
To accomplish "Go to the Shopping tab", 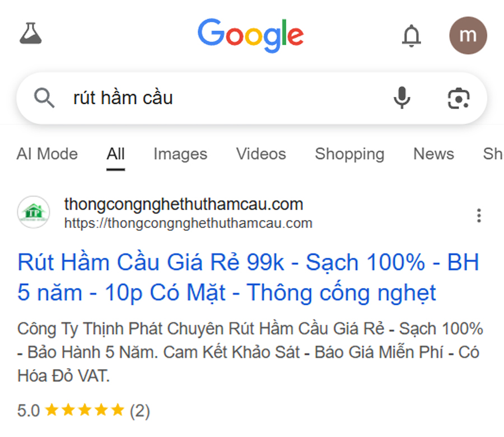I will point(349,154).
